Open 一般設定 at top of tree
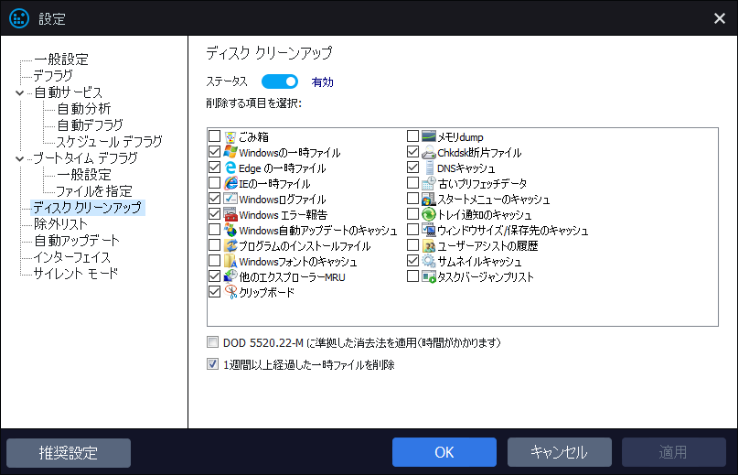Viewport: 738px width, 475px height. point(61,59)
